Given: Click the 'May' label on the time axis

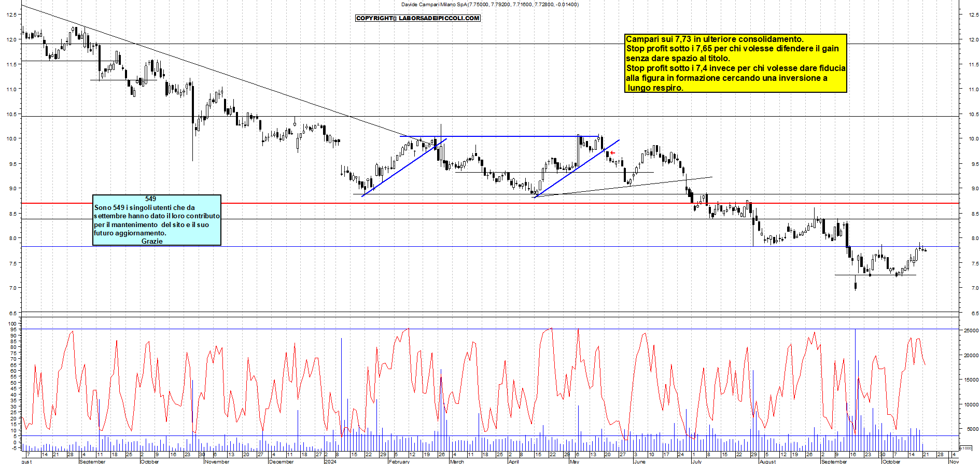Looking at the screenshot, I should 575,461.
